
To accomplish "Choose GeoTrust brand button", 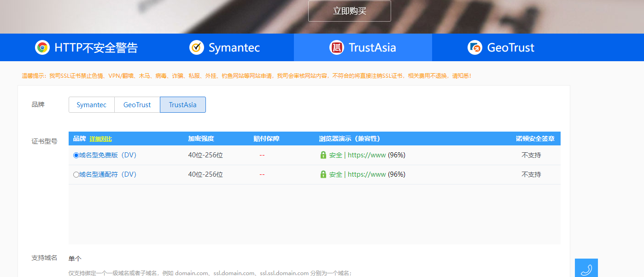I will tap(137, 105).
